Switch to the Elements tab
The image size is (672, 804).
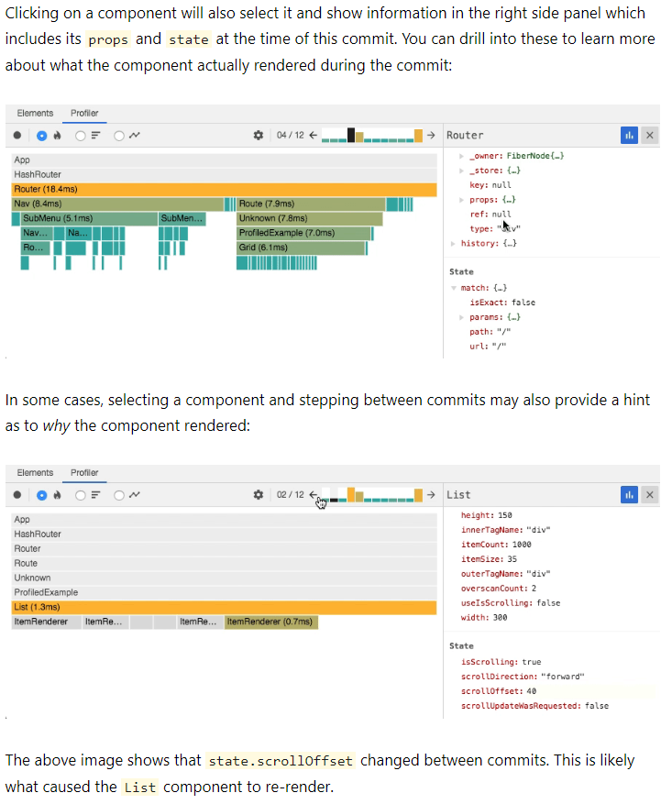click(x=35, y=113)
